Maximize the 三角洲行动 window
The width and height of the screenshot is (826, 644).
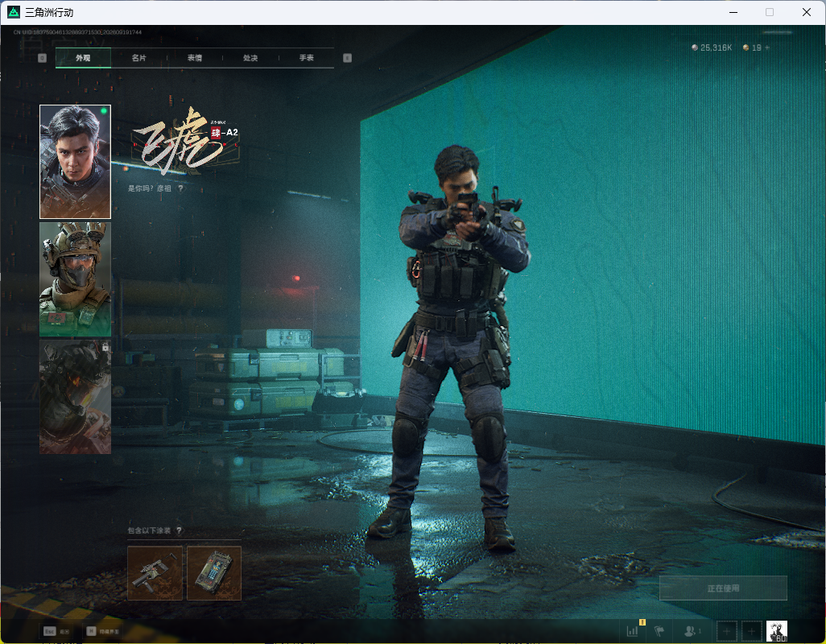770,12
